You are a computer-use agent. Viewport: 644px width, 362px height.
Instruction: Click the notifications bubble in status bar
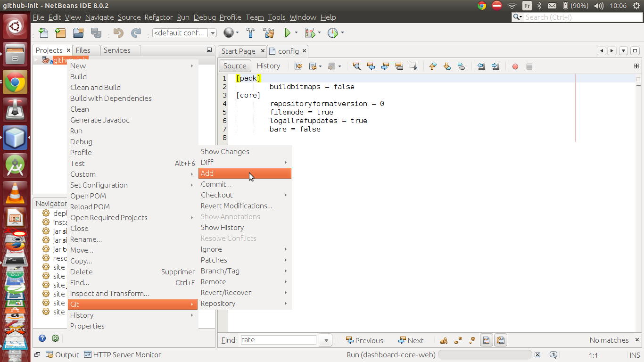click(554, 355)
